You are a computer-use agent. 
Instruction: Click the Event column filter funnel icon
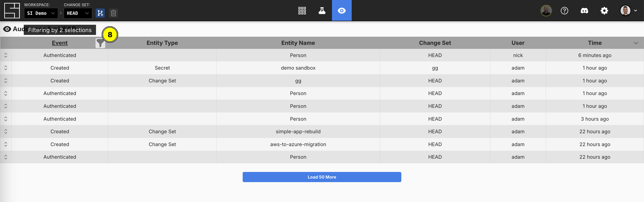tap(100, 43)
